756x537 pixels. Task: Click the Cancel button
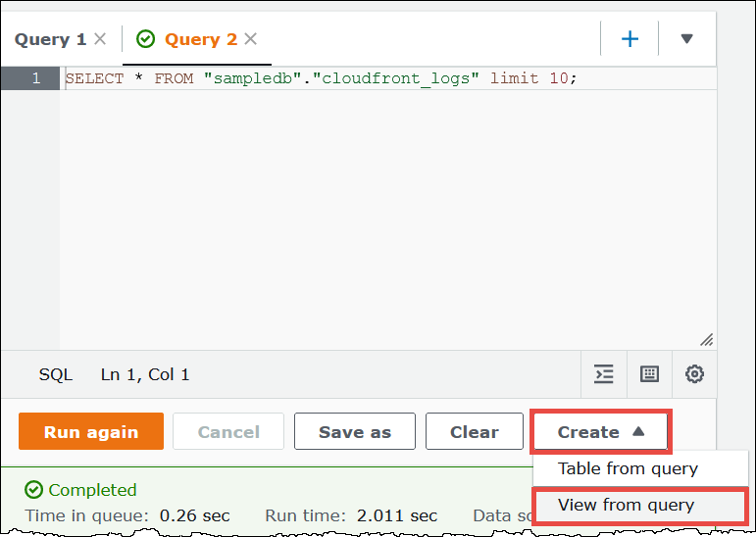coord(228,432)
